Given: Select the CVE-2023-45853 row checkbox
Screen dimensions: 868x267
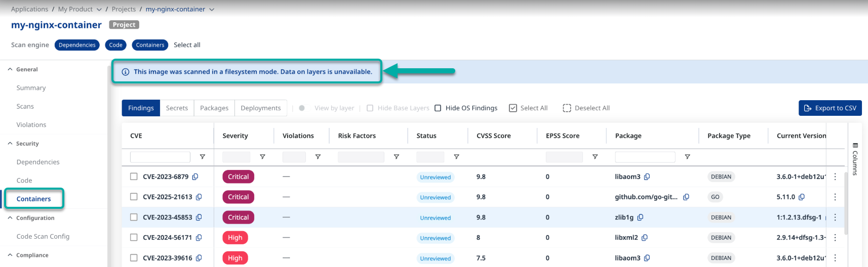Looking at the screenshot, I should tap(134, 217).
